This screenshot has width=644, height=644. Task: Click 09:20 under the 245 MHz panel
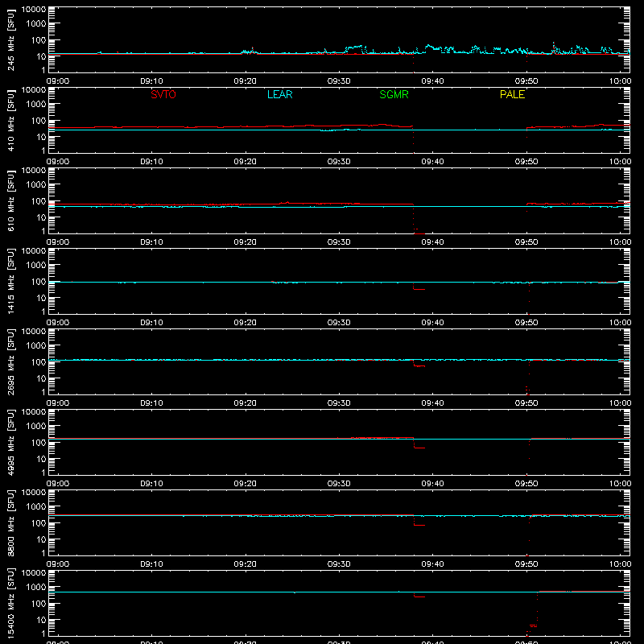coord(245,81)
